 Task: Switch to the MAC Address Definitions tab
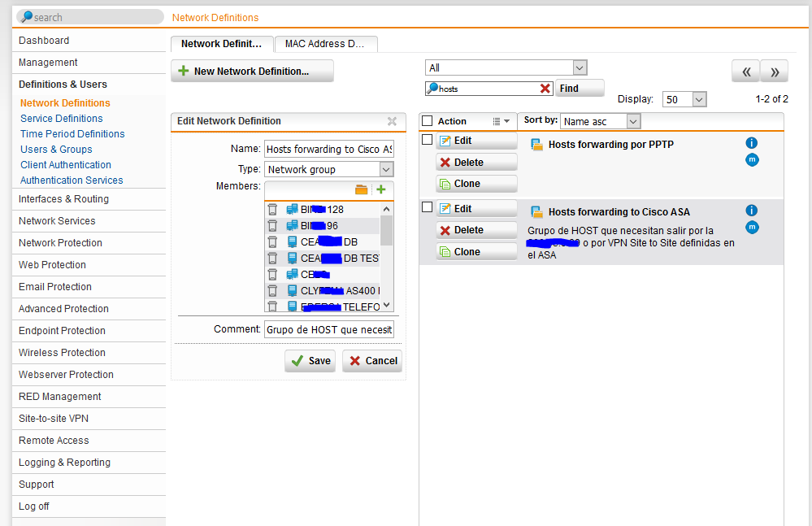pyautogui.click(x=326, y=44)
